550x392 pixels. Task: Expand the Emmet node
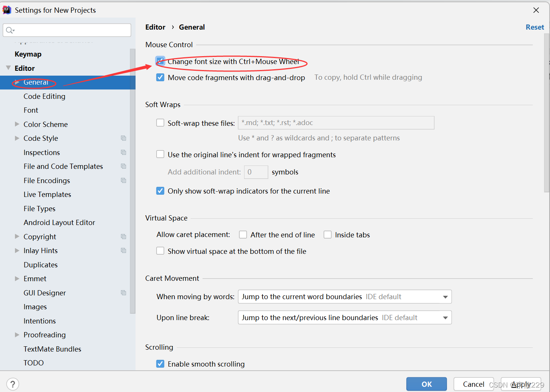[x=17, y=279]
